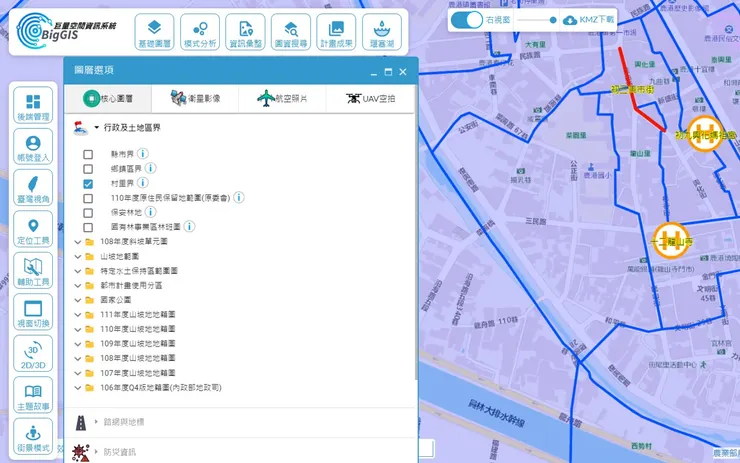Click the BigGIS logo
Viewport: 740px width, 463px height.
tap(66, 31)
